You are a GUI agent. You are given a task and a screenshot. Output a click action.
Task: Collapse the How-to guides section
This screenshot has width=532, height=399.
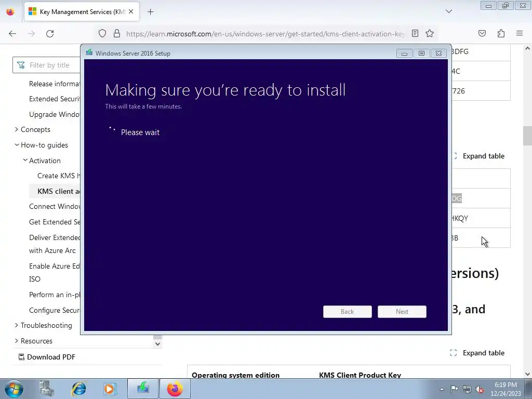coord(17,145)
